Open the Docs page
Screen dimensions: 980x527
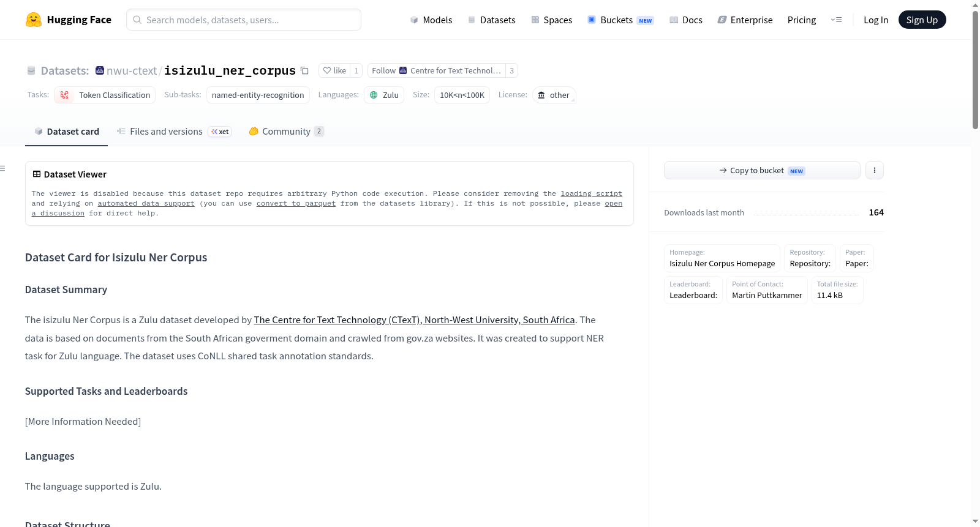click(686, 20)
